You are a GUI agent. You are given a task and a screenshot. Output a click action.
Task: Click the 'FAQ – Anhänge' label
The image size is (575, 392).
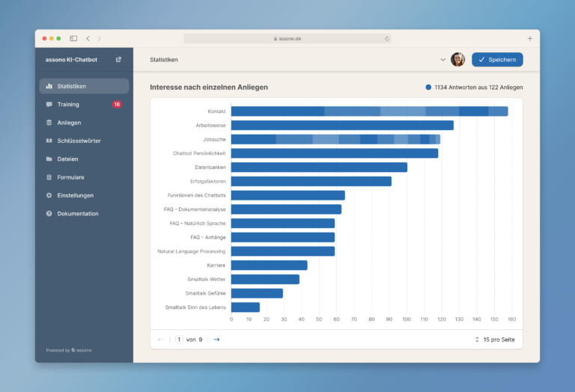(208, 237)
